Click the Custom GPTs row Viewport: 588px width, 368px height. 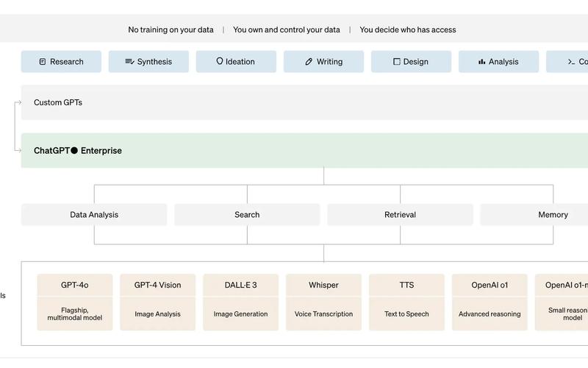click(x=304, y=102)
